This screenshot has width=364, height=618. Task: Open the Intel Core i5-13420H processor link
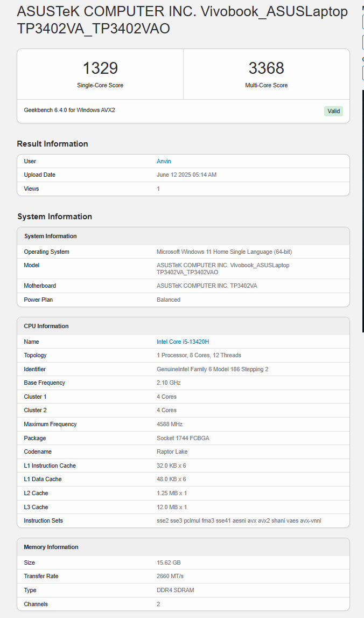[183, 342]
